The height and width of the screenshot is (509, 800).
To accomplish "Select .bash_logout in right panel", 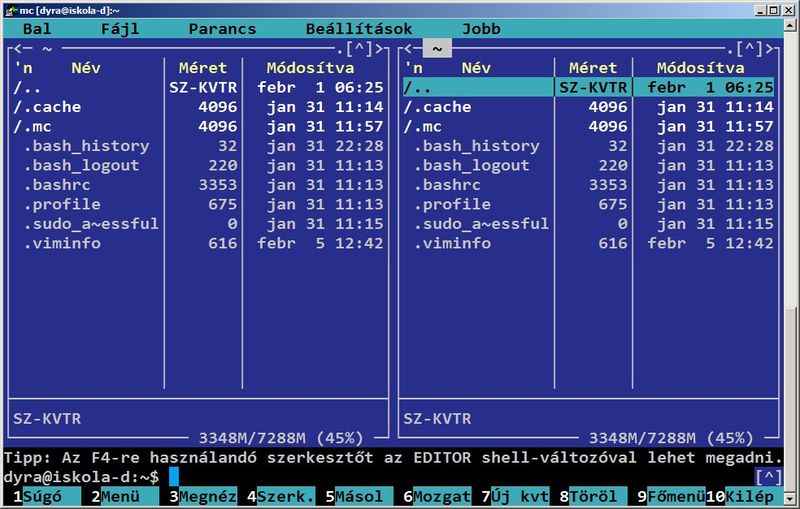I will click(589, 165).
